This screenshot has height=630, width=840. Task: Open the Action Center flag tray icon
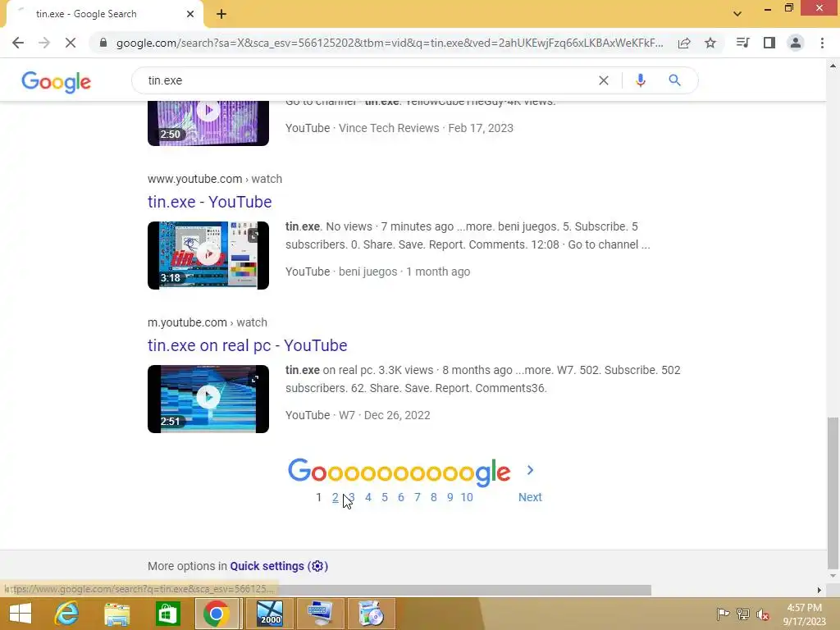tap(723, 614)
